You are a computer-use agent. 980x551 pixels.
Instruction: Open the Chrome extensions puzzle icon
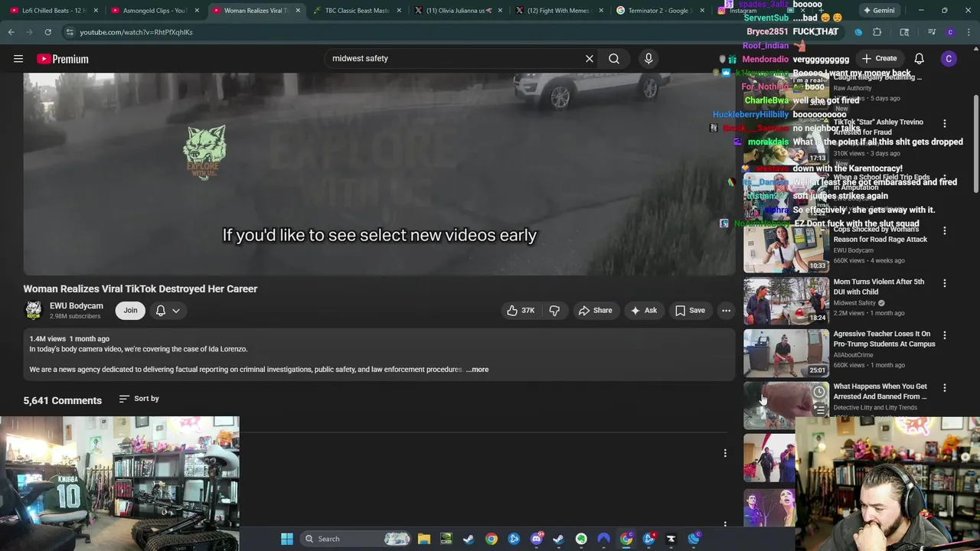point(877,32)
